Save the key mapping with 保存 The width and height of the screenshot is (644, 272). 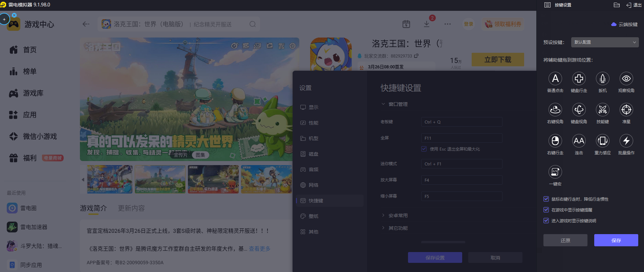point(616,240)
